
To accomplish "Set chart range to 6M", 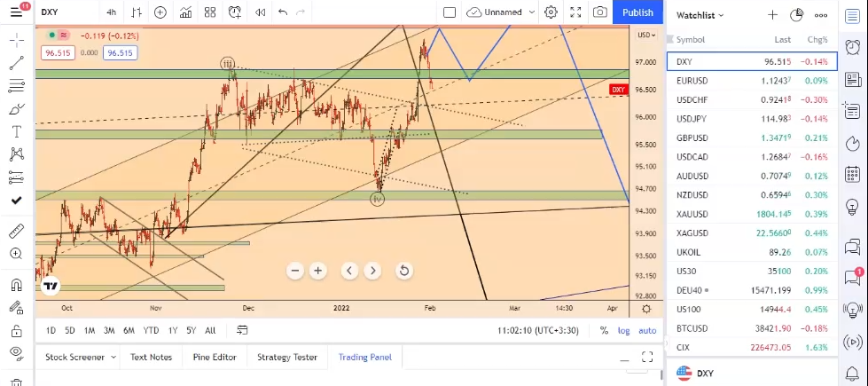I will click(129, 331).
